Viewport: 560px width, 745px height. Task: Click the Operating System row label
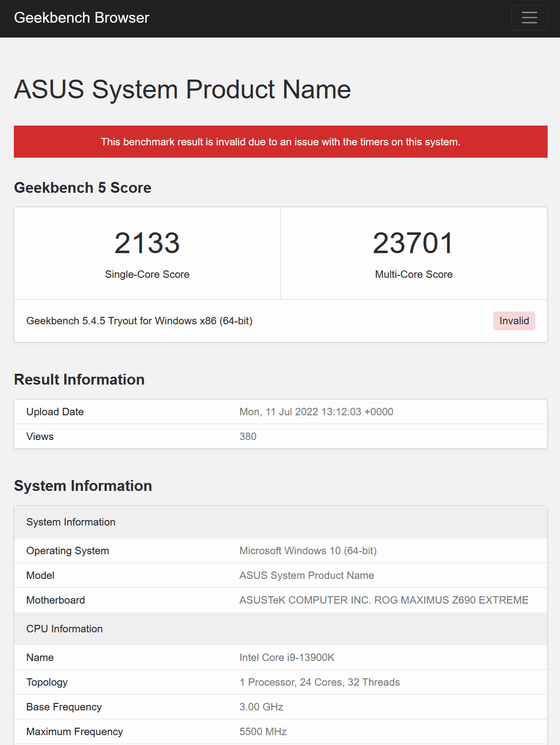tap(68, 551)
